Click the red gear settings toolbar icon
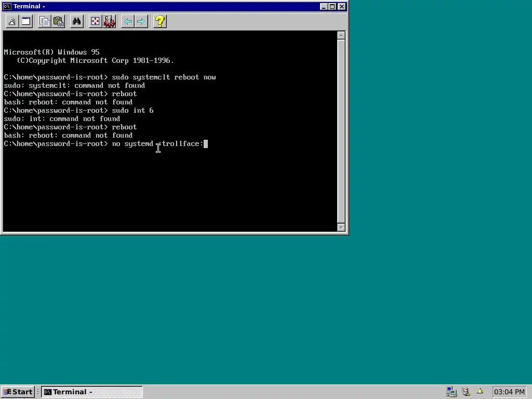Viewport: 532px width, 399px height. [x=109, y=22]
